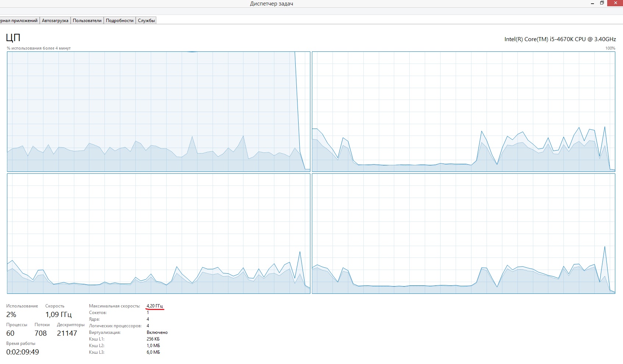Click the 2% usage value
The width and height of the screenshot is (623, 364).
[11, 315]
